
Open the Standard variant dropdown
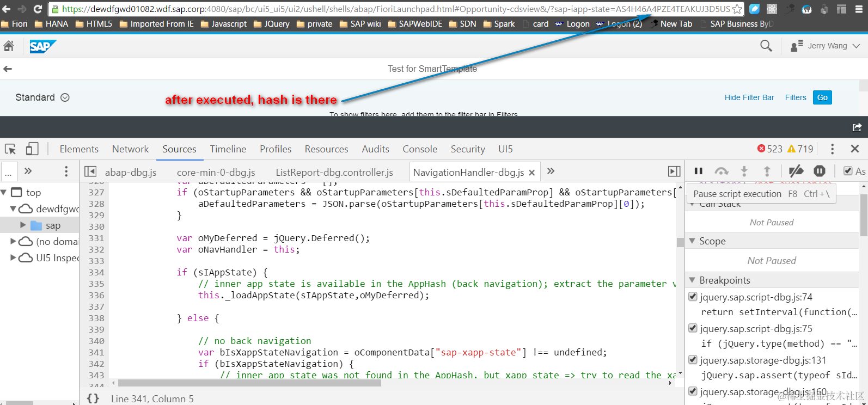pos(65,97)
